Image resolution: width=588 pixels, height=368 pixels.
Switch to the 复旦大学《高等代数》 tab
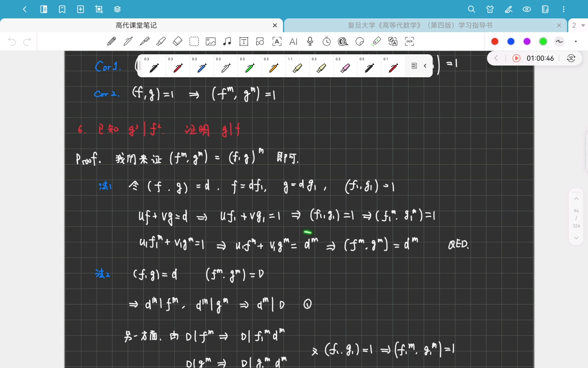(x=420, y=26)
